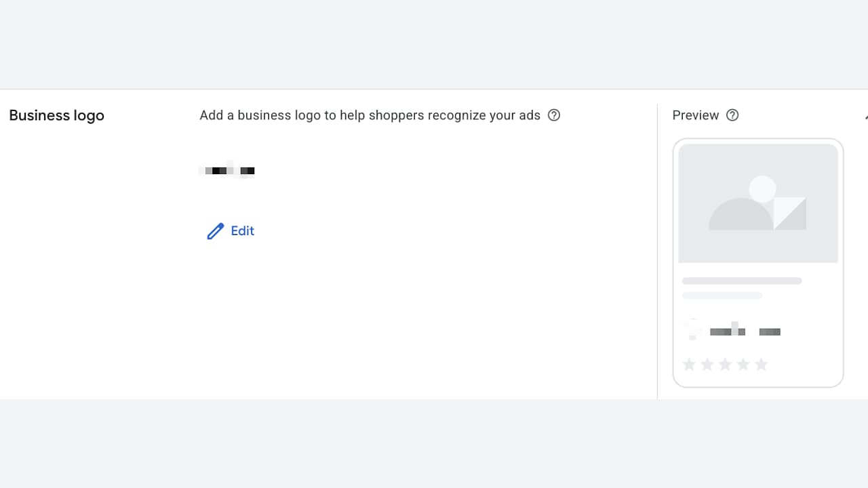
Task: Click the uploaded business logo thumbnail
Action: pos(227,170)
